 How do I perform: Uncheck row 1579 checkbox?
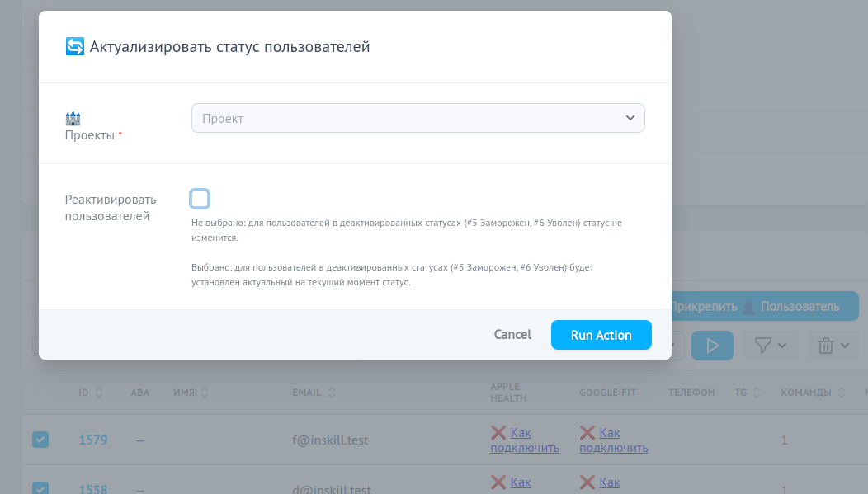pyautogui.click(x=40, y=440)
